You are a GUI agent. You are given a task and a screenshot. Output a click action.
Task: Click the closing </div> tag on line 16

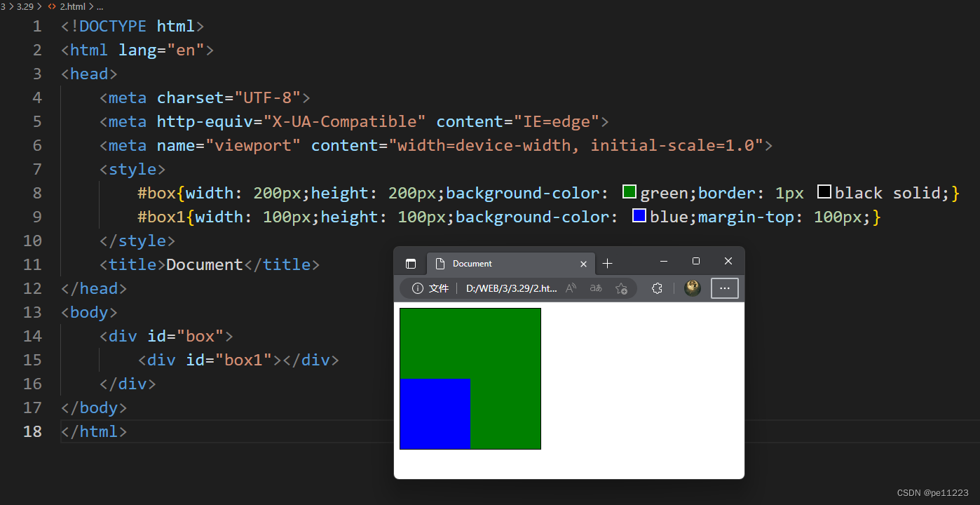point(128,384)
